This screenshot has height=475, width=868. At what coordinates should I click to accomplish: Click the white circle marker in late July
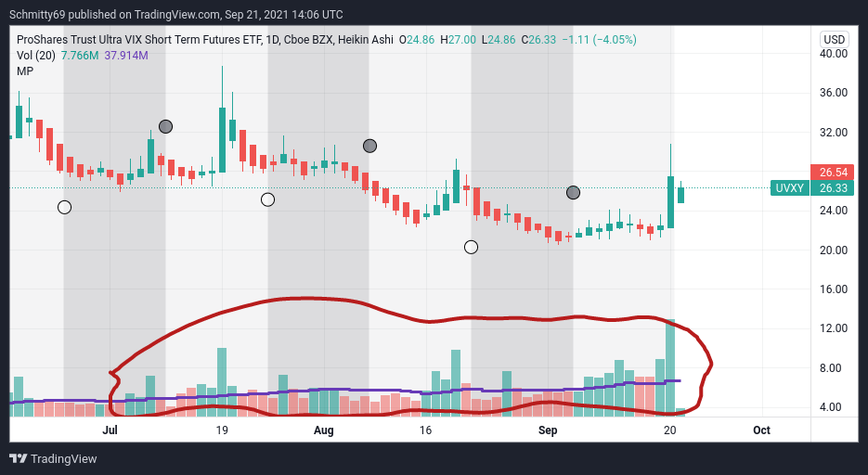pyautogui.click(x=267, y=199)
